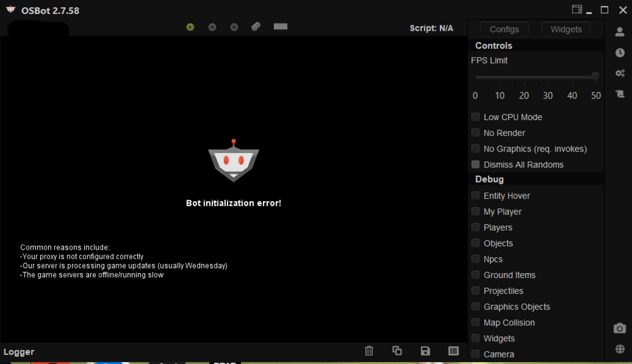This screenshot has height=364, width=632.
Task: Click the globe icon in the sidebar
Action: [620, 349]
